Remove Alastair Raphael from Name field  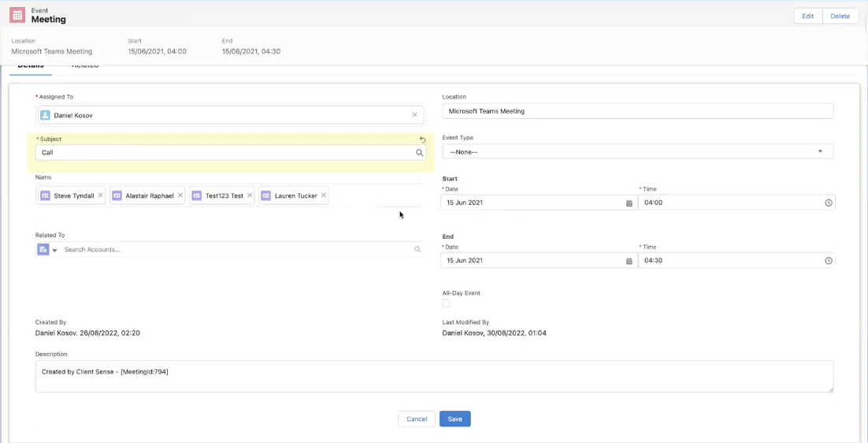pyautogui.click(x=180, y=195)
